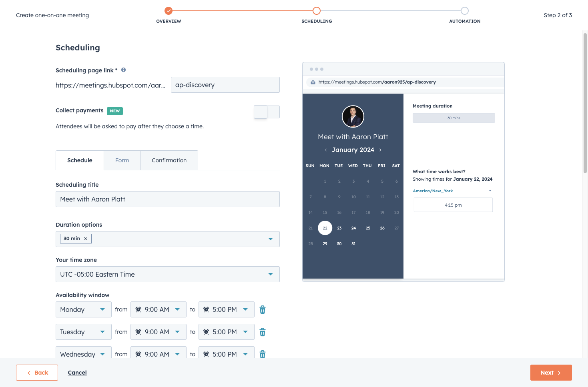
Task: Click the Cancel link
Action: pos(77,373)
